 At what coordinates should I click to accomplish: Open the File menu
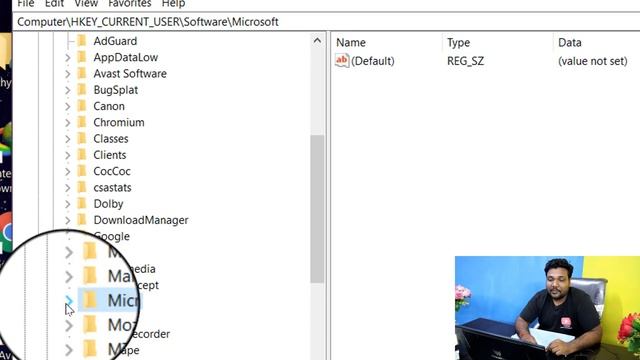click(26, 4)
